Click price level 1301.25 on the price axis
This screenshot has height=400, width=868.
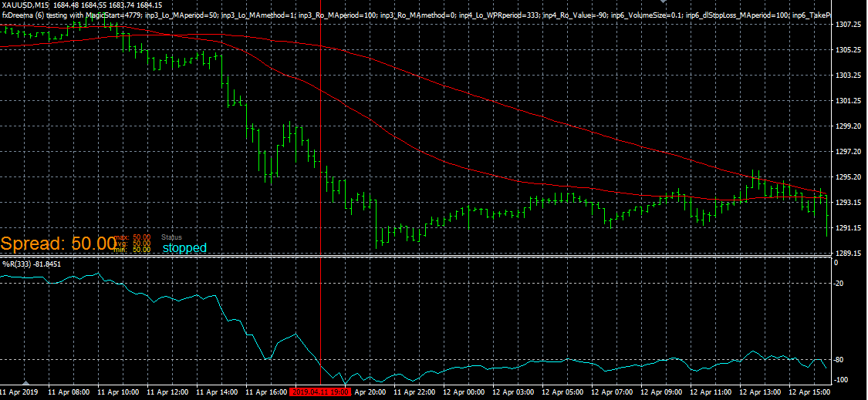pos(847,101)
